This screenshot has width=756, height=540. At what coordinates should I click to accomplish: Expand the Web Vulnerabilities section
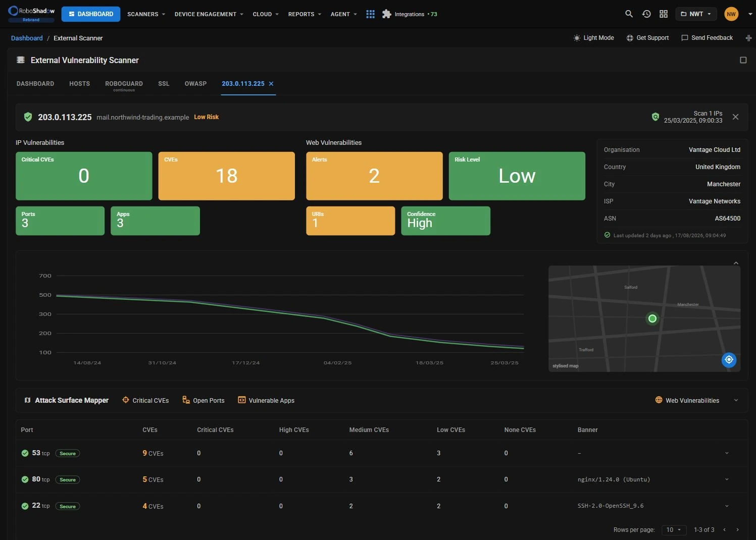pyautogui.click(x=736, y=400)
